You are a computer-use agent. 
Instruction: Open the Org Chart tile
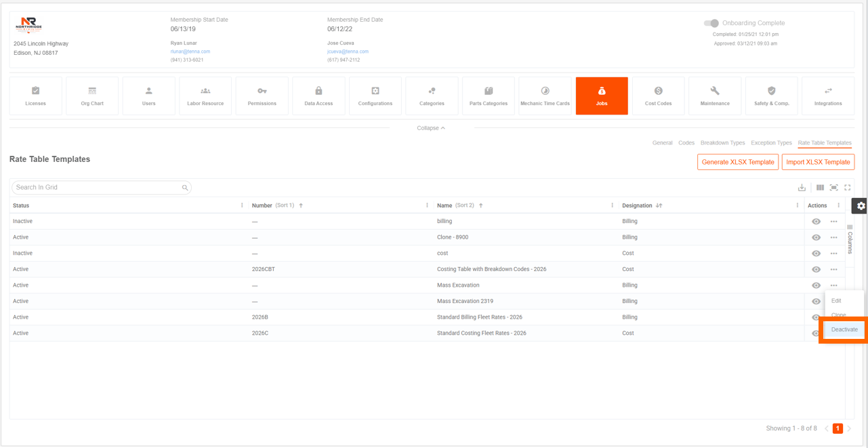[92, 96]
